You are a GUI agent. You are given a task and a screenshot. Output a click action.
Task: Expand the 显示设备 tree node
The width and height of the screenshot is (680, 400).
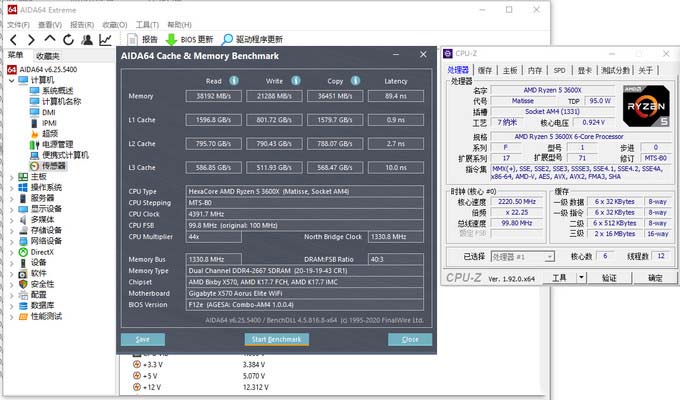(x=12, y=209)
